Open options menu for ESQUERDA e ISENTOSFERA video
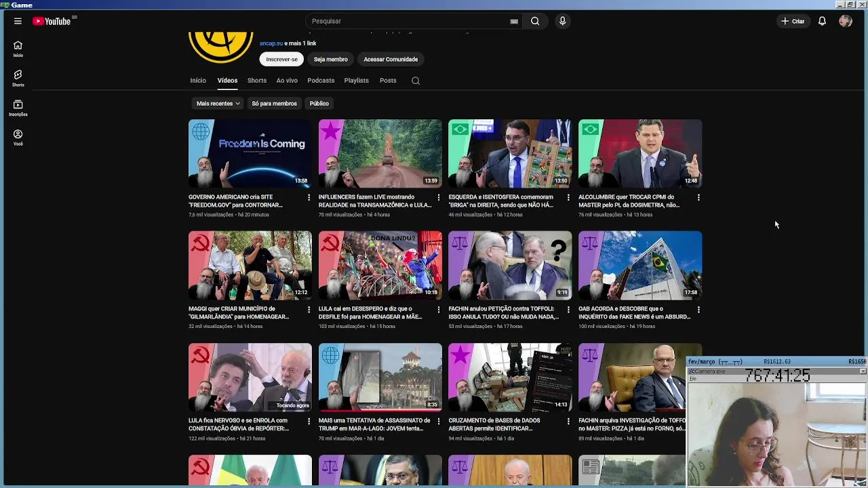This screenshot has width=868, height=488. pos(568,197)
